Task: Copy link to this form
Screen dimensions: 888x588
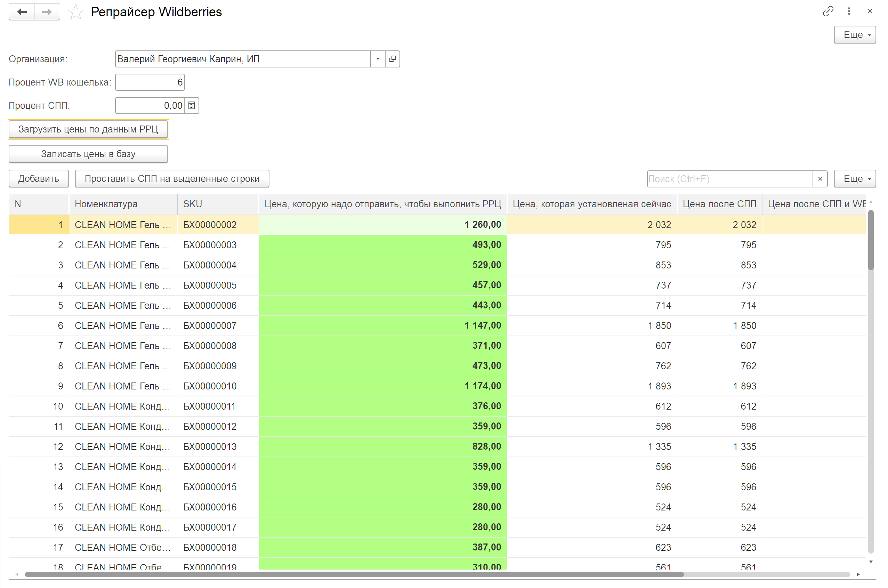Action: click(x=828, y=11)
